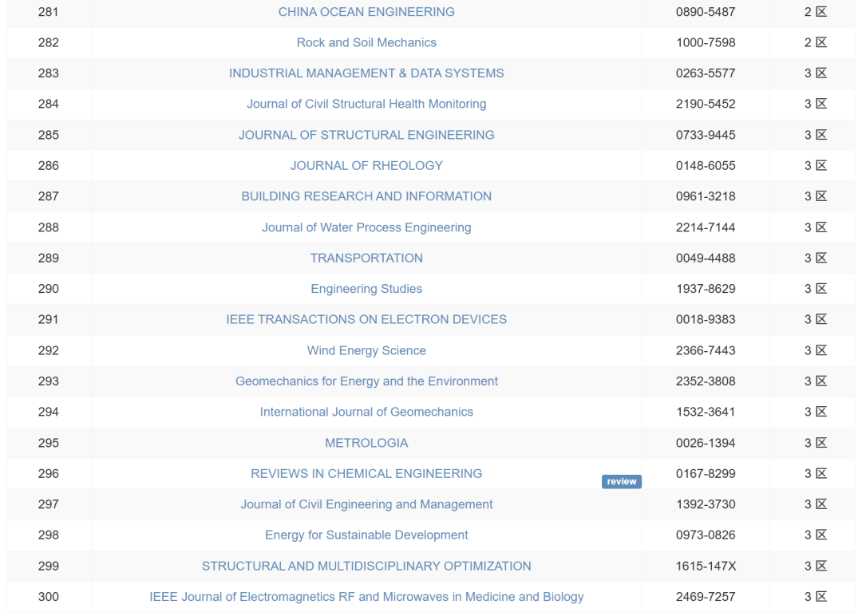This screenshot has height=616, width=862.
Task: Click ISSN value 0167-8299
Action: click(706, 474)
